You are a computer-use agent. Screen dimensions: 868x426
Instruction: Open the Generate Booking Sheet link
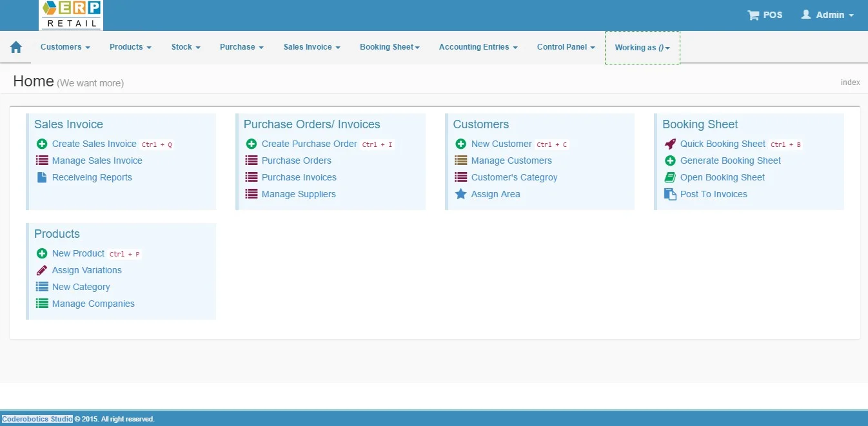click(x=731, y=160)
